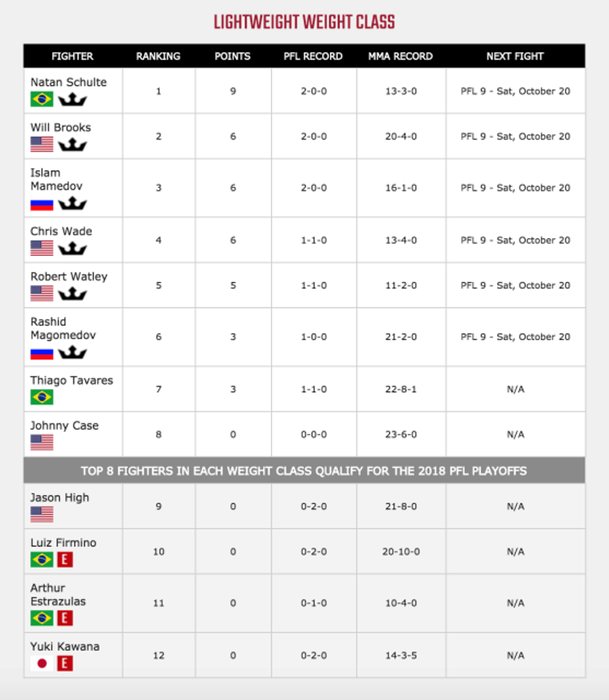Click red E icon under Arthur Estrazulas
Viewport: 609px width, 700px height.
coord(65,618)
